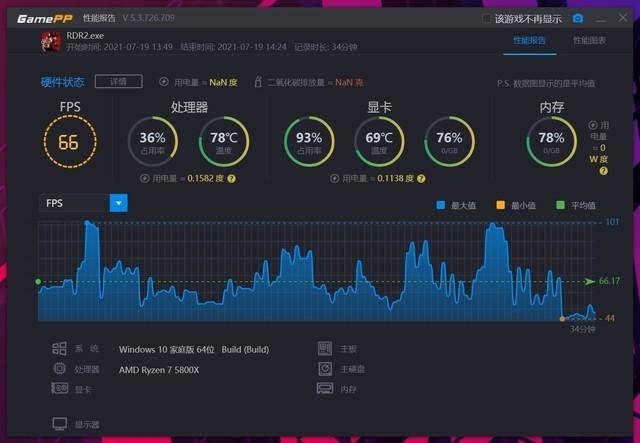Toggle the 最大值 blue legend swatch
The image size is (640, 443).
[440, 205]
